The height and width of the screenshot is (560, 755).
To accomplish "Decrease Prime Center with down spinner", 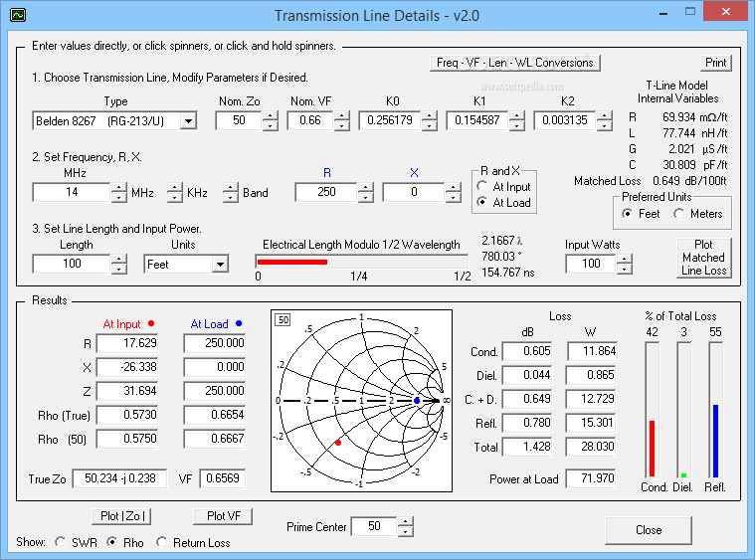I will click(x=406, y=531).
